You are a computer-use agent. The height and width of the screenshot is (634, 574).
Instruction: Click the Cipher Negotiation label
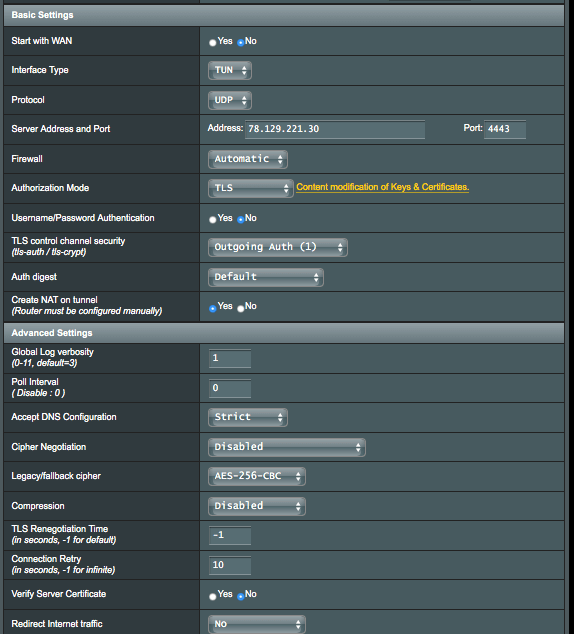[x=49, y=447]
